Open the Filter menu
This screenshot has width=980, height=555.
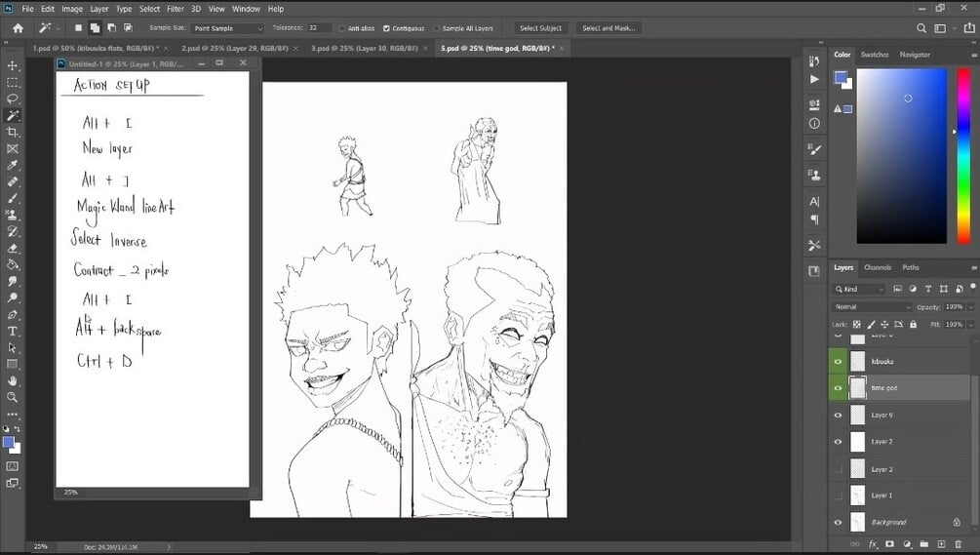coord(175,9)
